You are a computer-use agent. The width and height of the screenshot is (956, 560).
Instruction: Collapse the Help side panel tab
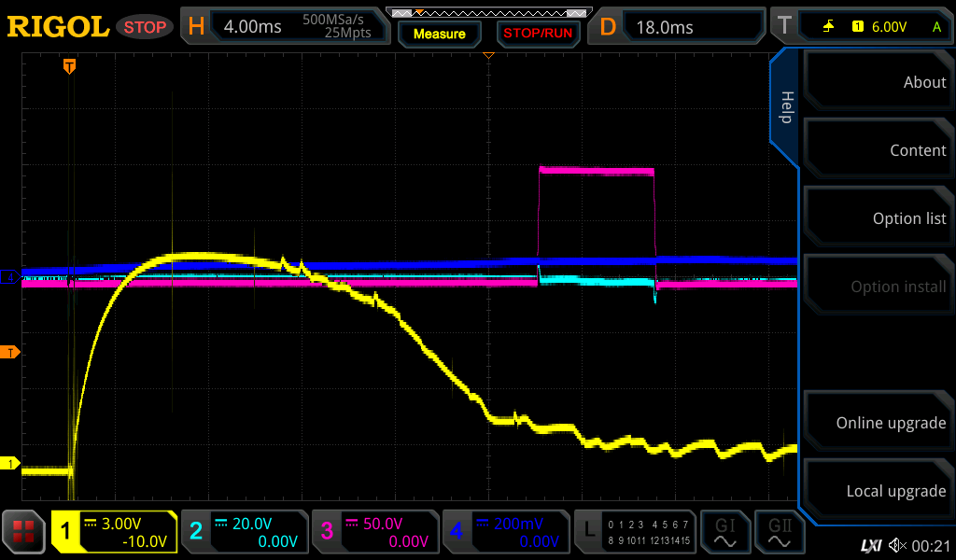(x=786, y=107)
